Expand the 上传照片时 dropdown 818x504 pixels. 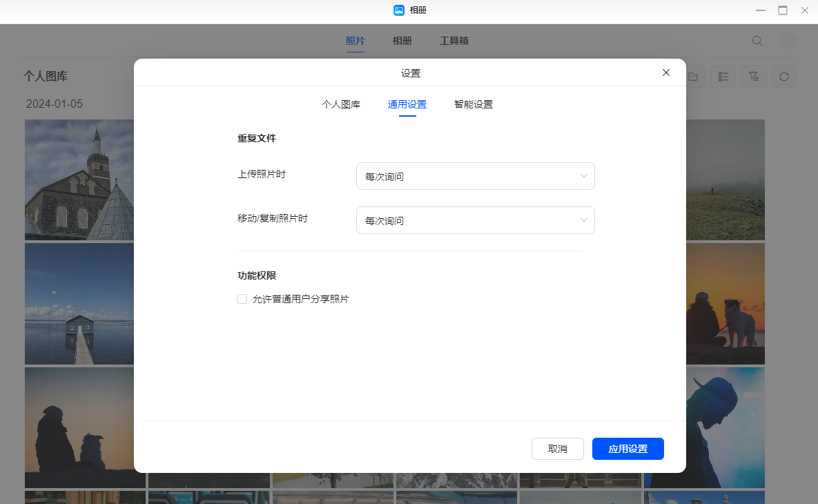[475, 176]
